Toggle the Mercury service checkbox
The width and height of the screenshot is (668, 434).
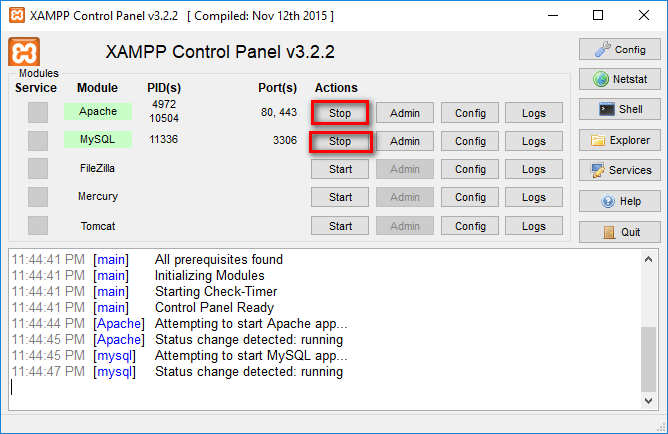tap(38, 197)
